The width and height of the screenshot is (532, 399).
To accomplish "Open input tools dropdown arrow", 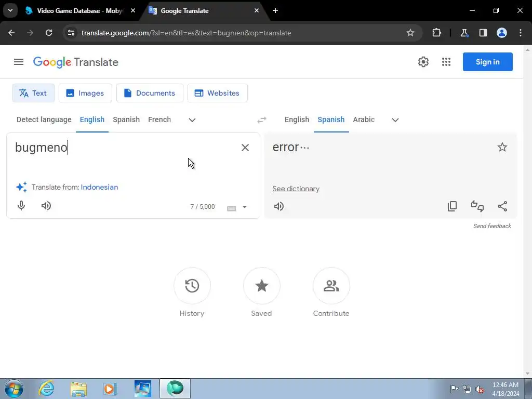I will (245, 207).
